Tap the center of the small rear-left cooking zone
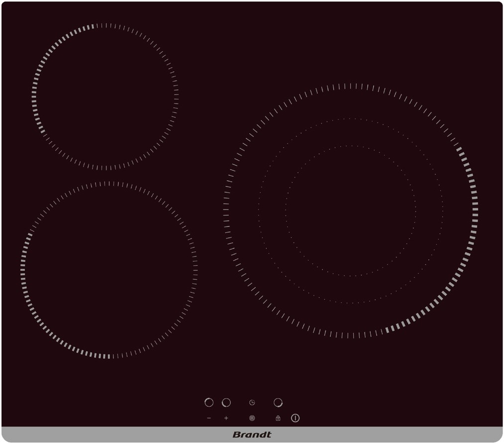The height and width of the screenshot is (444, 504). click(x=105, y=96)
